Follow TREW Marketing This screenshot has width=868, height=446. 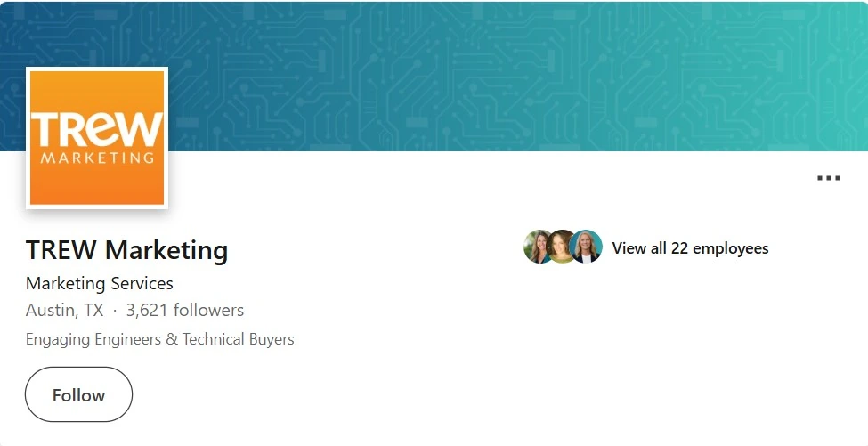click(78, 394)
